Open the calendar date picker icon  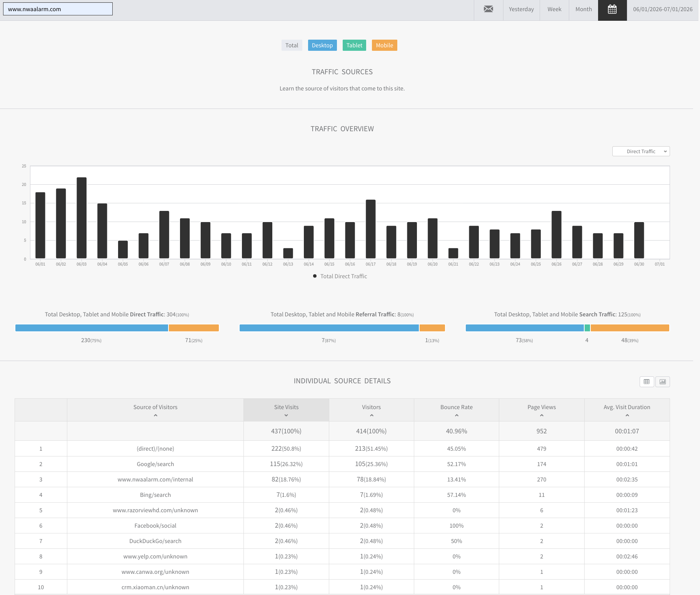pos(612,9)
